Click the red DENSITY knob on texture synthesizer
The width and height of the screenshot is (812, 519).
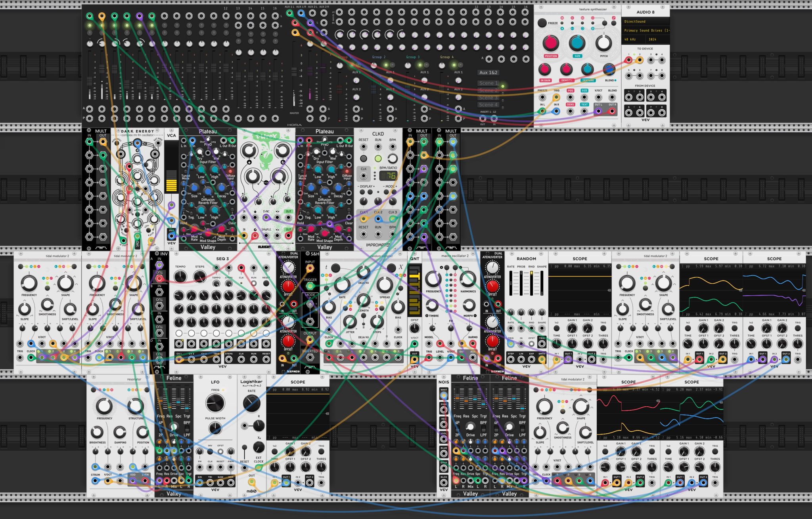pyautogui.click(x=566, y=69)
